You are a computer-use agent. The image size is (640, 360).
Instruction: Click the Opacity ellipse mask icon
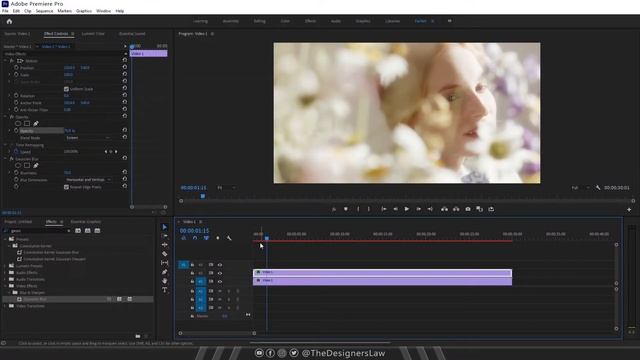coord(18,123)
